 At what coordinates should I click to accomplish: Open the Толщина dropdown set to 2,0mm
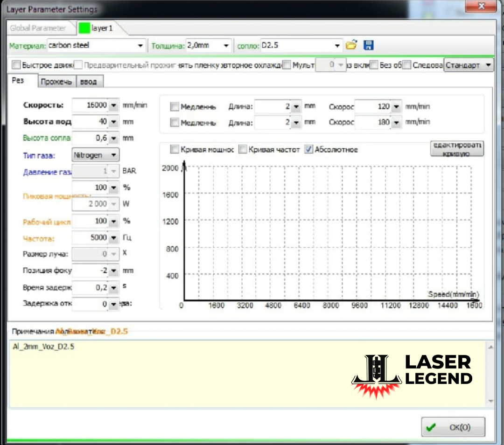pyautogui.click(x=227, y=45)
